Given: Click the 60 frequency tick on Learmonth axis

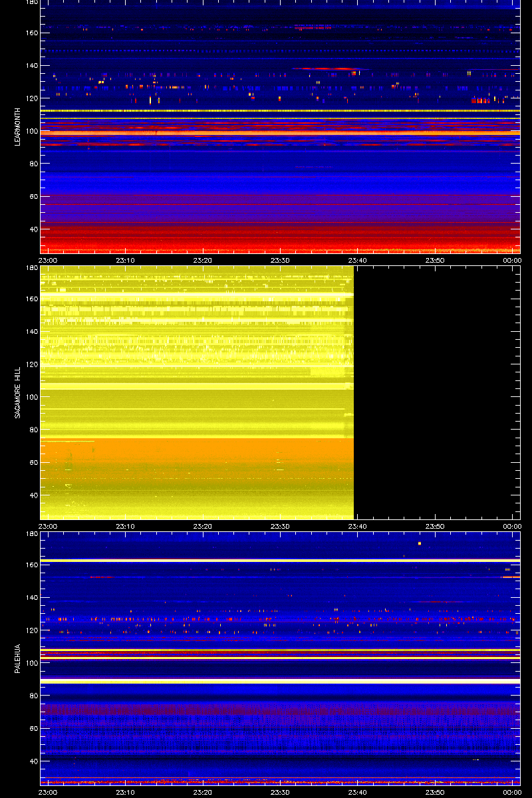Looking at the screenshot, I should pos(33,196).
